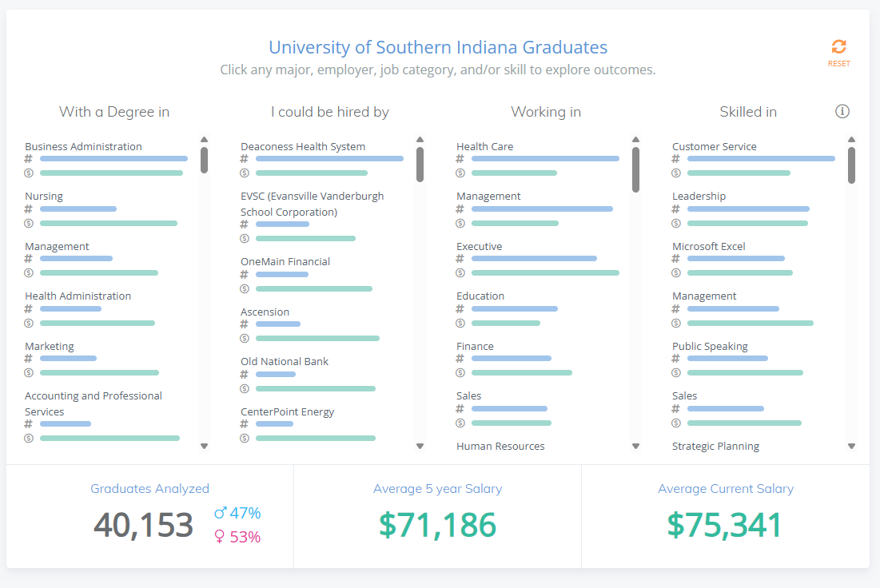Click the female gender symbol icon
The width and height of the screenshot is (880, 588).
[x=220, y=537]
